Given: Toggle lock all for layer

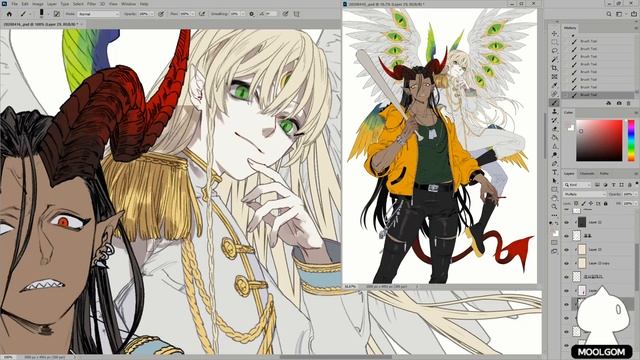Looking at the screenshot, I should click(x=605, y=203).
